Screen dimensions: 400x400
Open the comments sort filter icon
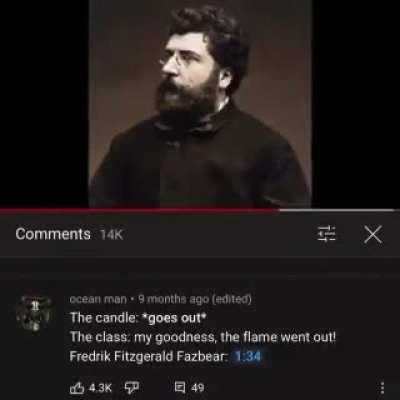(x=326, y=234)
